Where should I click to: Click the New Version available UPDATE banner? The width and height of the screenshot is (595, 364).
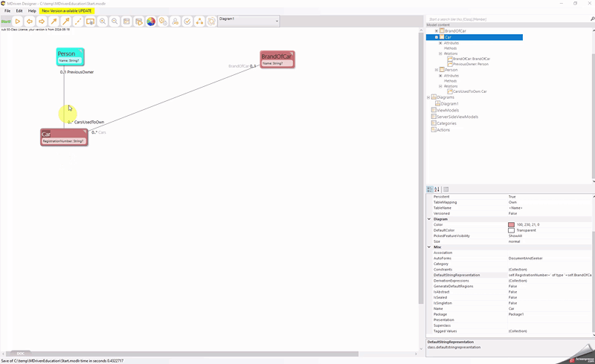[68, 11]
